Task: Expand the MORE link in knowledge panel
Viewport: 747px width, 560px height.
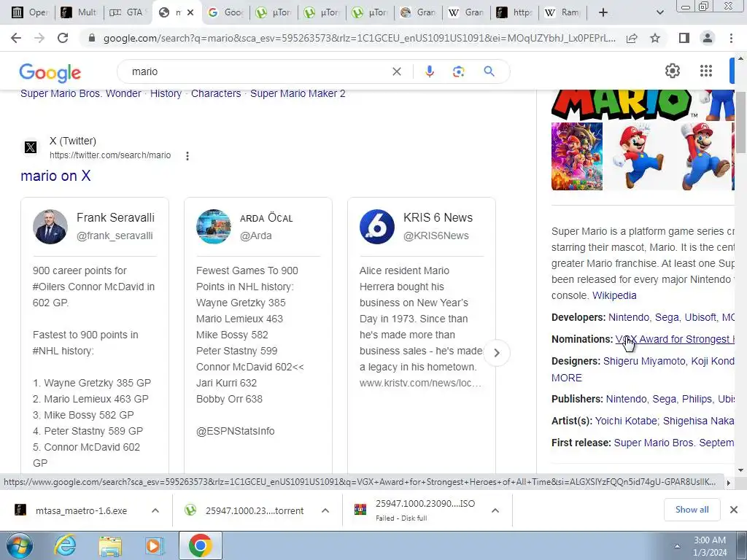Action: pyautogui.click(x=566, y=378)
